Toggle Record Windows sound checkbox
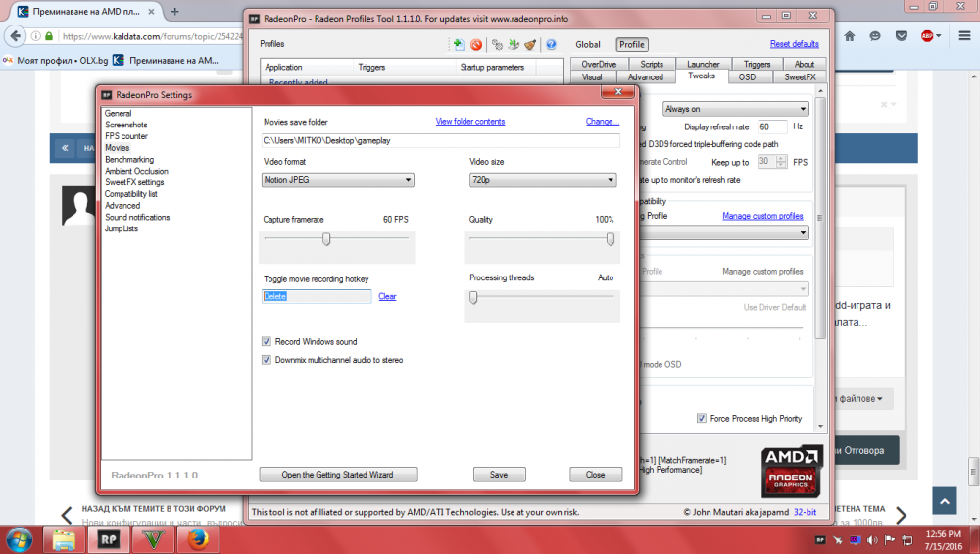 (267, 341)
